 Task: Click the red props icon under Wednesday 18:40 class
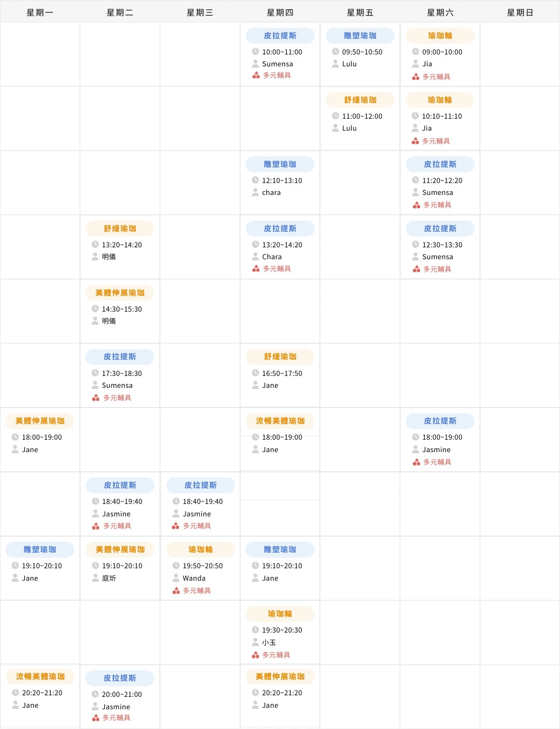tap(176, 526)
